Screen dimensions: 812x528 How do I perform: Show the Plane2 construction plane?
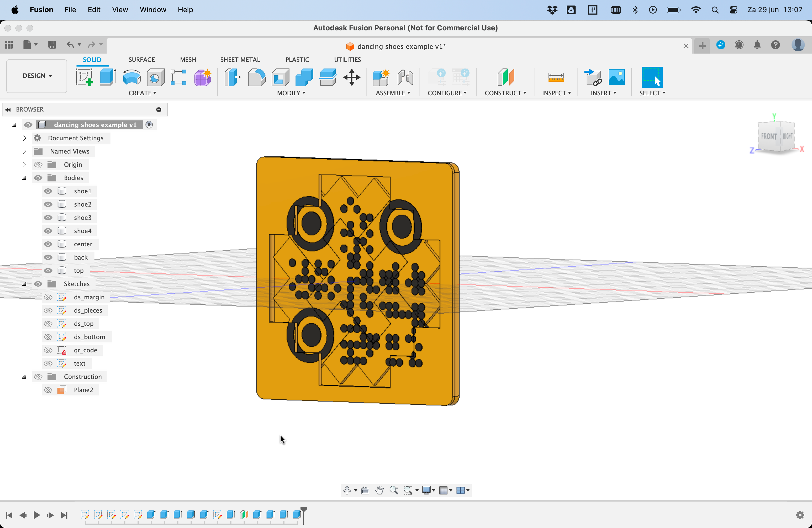pos(48,390)
